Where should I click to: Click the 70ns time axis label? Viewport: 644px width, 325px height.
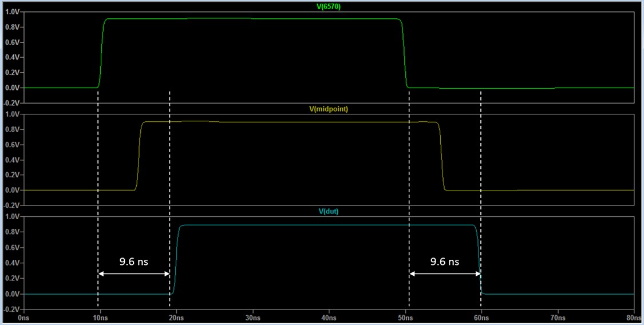tap(558, 317)
